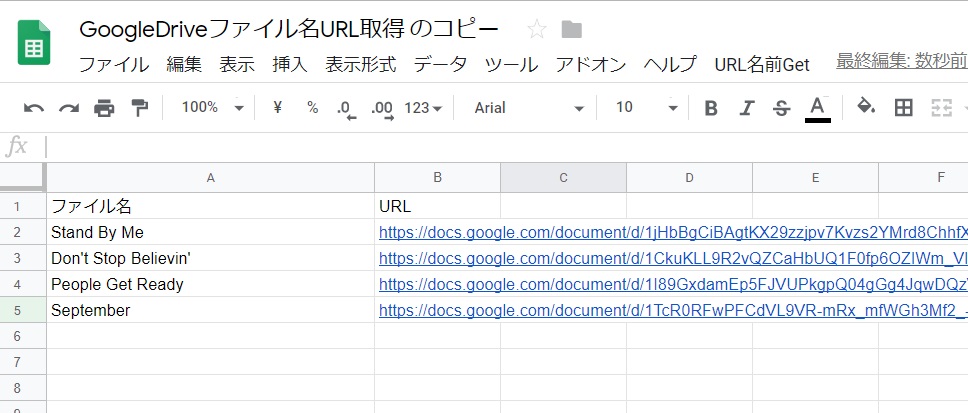The width and height of the screenshot is (968, 413).
Task: Open the 編集 menu
Action: pos(184,64)
